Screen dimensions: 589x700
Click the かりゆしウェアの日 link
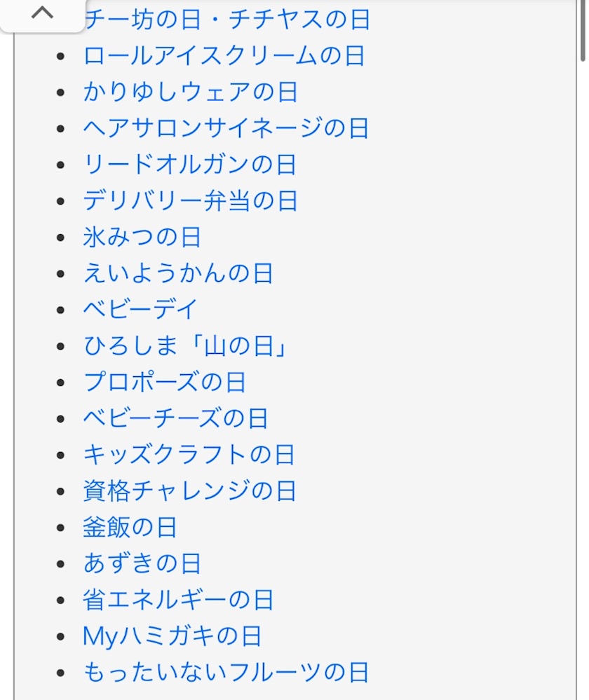pyautogui.click(x=190, y=92)
